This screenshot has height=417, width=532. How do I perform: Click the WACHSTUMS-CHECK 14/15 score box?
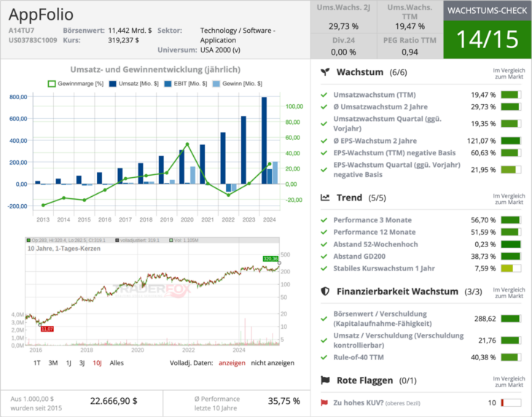pyautogui.click(x=488, y=29)
